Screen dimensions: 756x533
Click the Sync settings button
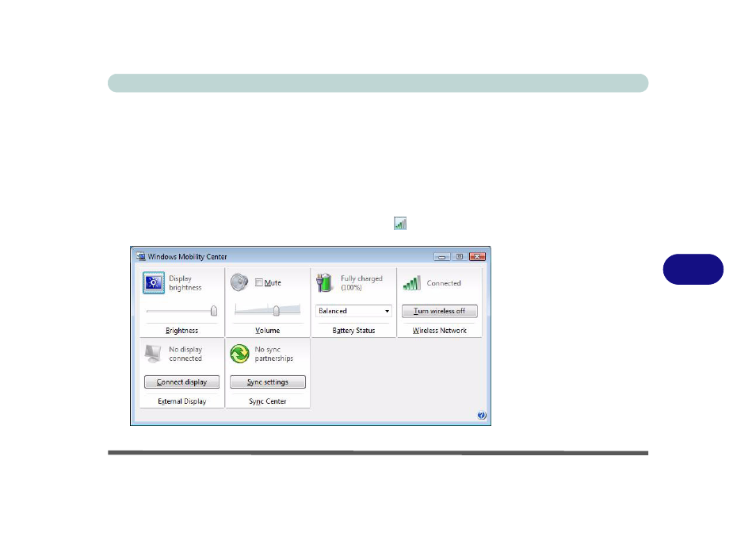pos(268,382)
